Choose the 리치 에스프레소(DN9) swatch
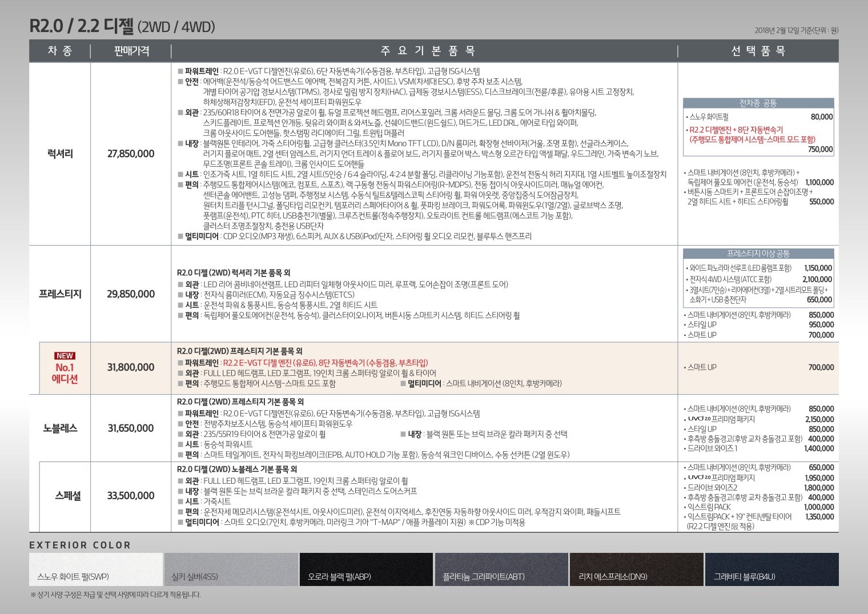868x614 pixels. (636, 569)
